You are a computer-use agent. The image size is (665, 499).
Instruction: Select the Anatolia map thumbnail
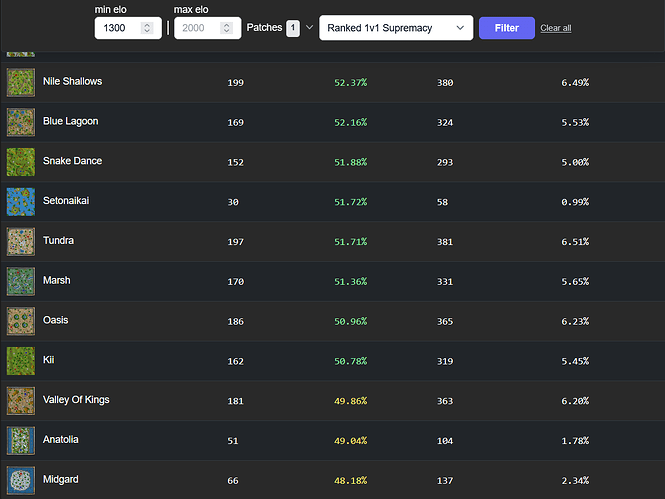21,440
